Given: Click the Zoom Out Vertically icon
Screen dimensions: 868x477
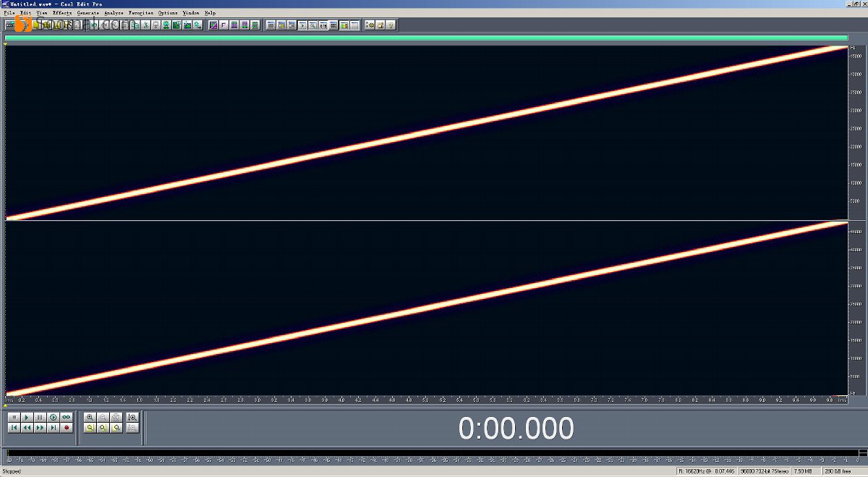Looking at the screenshot, I should click(x=132, y=428).
